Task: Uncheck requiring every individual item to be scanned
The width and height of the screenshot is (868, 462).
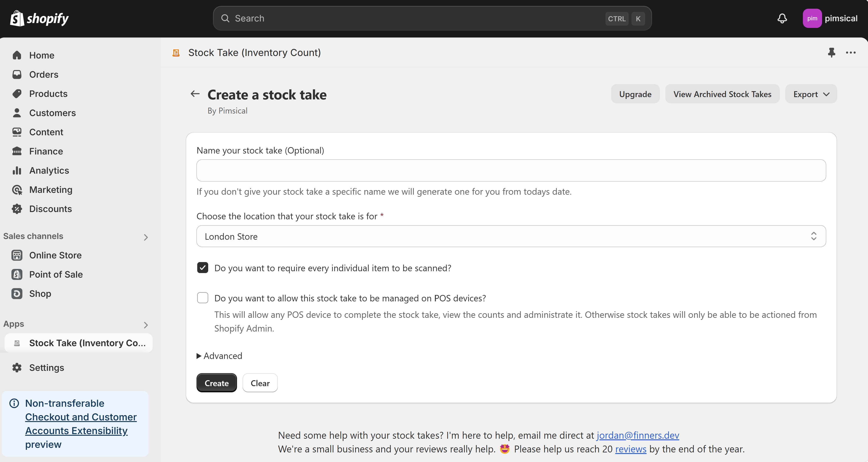Action: 202,268
